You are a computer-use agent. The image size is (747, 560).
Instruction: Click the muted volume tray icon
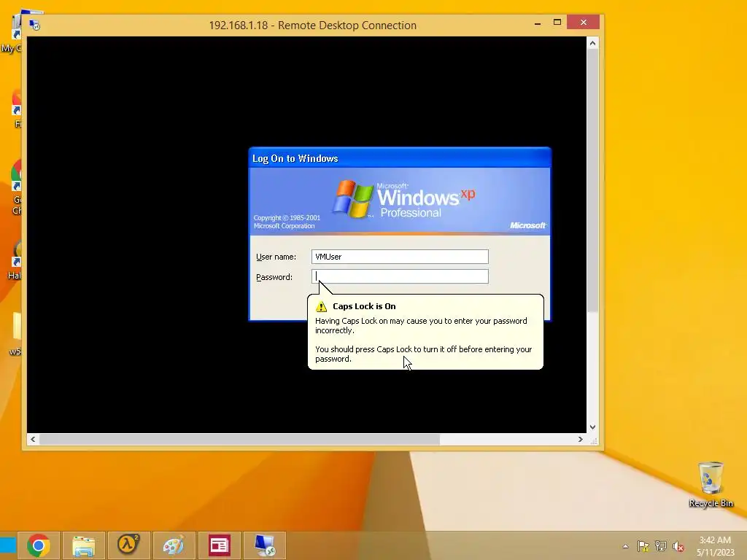coord(678,546)
